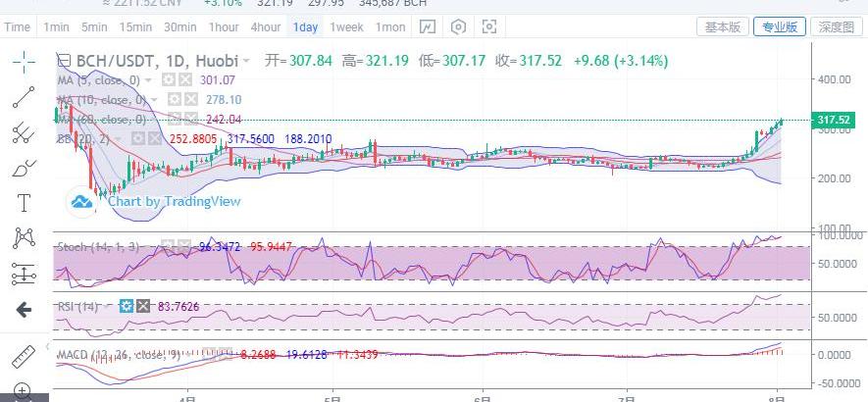Click the 200.00 price axis label
The width and height of the screenshot is (868, 402).
coord(835,177)
